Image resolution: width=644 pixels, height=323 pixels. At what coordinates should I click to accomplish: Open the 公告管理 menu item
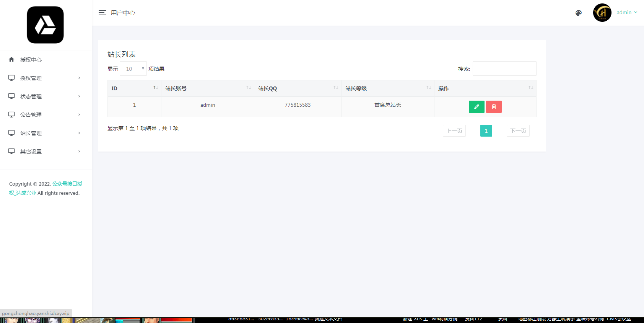(44, 115)
